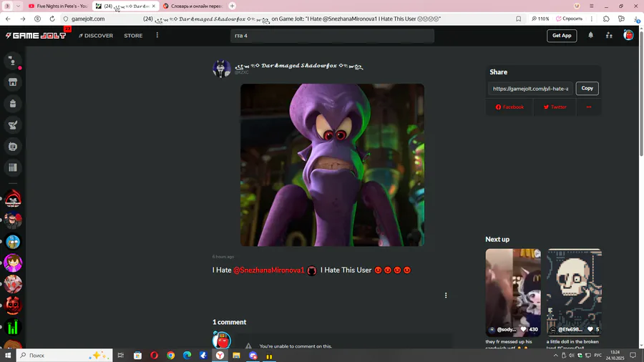Image resolution: width=644 pixels, height=362 pixels.
Task: Open Opera from the taskbar
Action: (x=154, y=356)
